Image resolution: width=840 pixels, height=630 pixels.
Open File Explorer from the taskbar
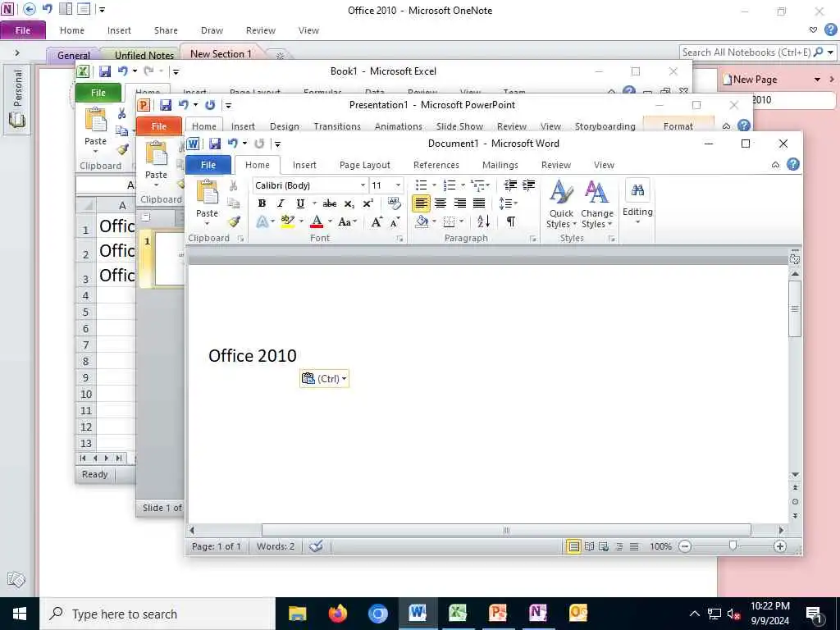[x=297, y=613]
